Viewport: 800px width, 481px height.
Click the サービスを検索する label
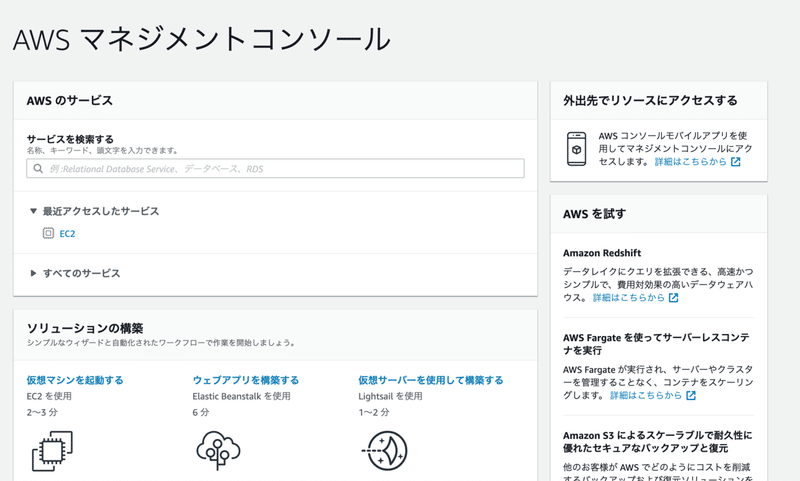[70, 139]
